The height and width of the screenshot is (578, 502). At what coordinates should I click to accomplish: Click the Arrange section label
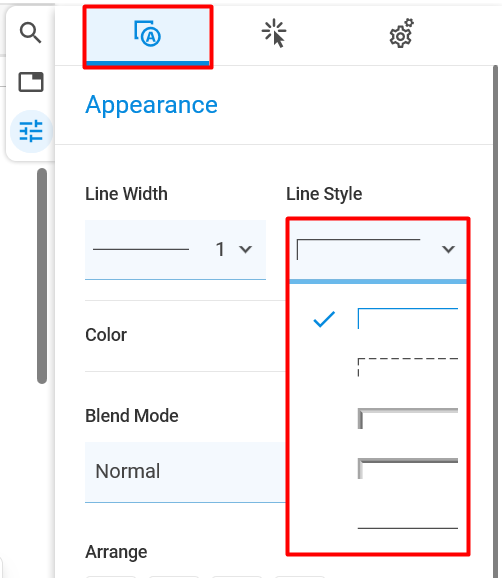pos(116,552)
